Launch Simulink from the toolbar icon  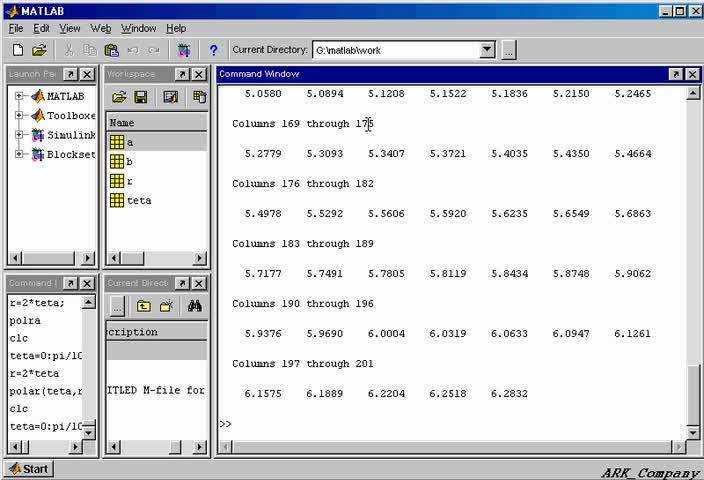point(184,50)
